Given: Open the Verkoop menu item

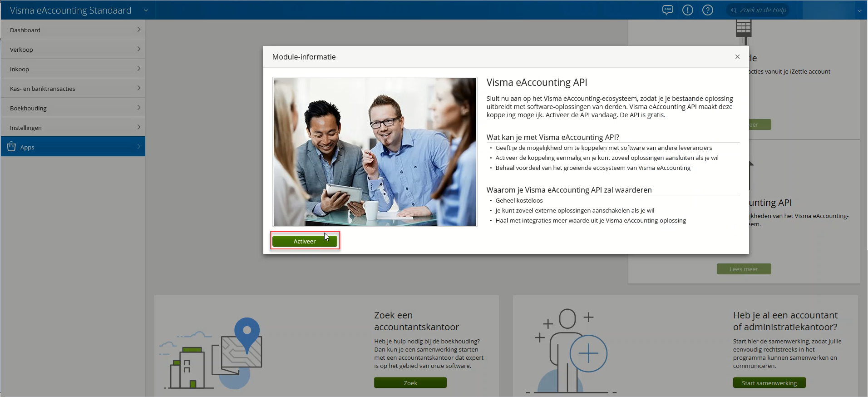Looking at the screenshot, I should [73, 49].
